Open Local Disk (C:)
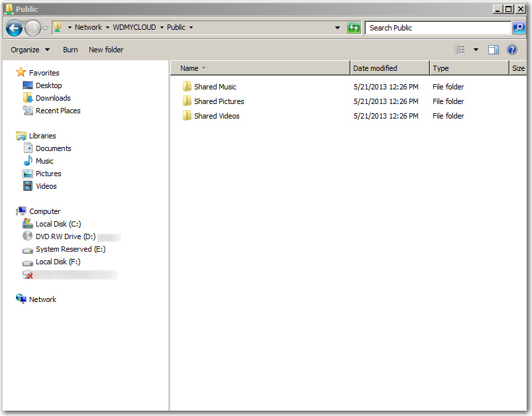 coord(52,224)
